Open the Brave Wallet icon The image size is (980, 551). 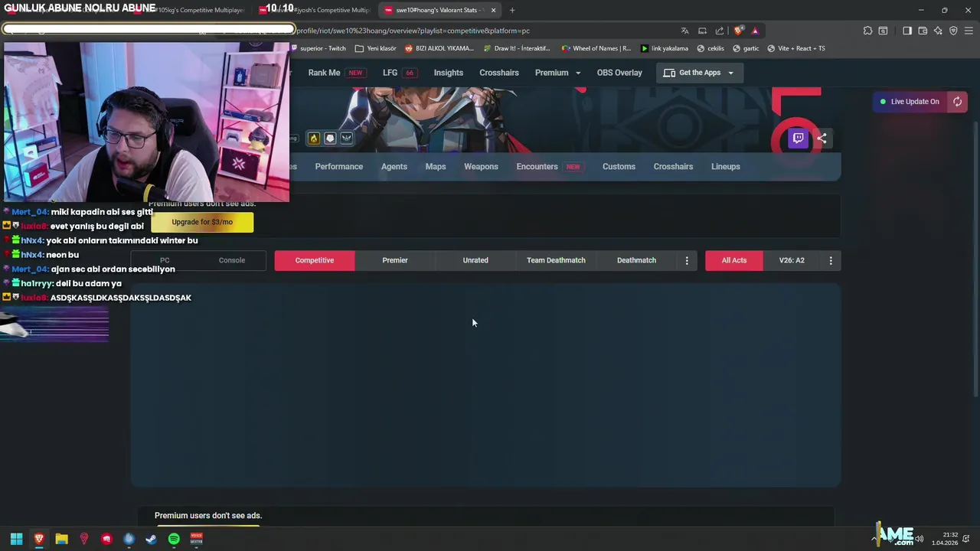tap(923, 31)
